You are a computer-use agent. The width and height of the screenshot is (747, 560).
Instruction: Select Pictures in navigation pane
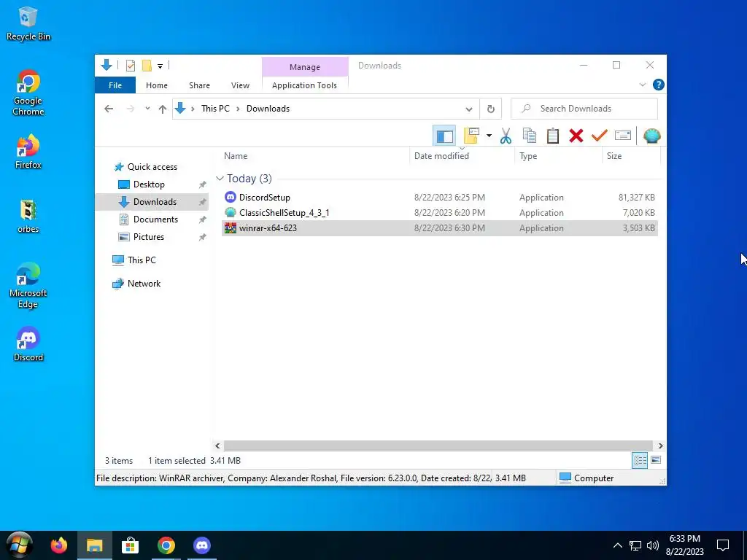149,237
